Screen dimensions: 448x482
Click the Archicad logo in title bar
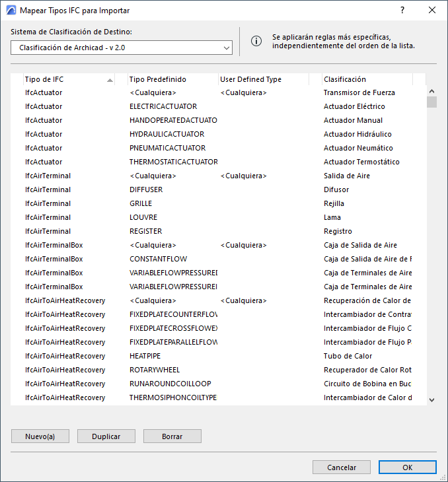coord(11,10)
